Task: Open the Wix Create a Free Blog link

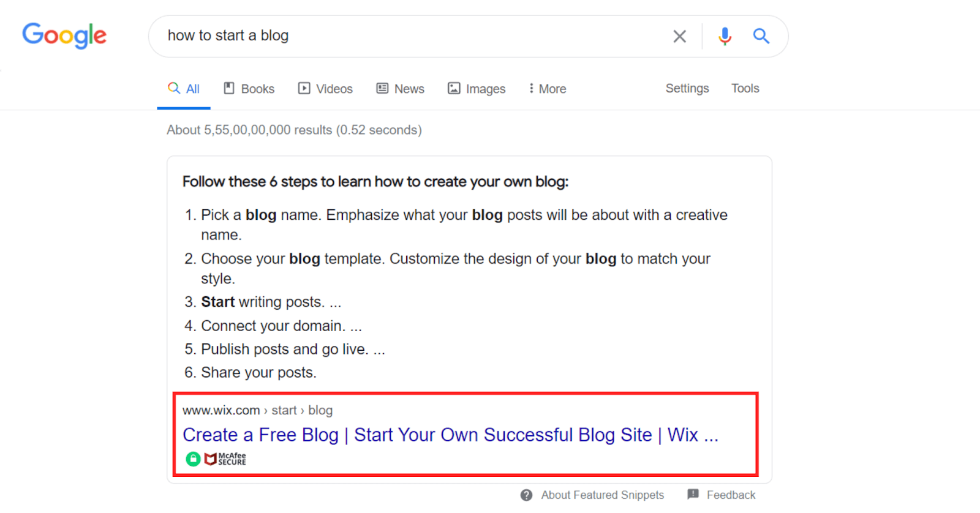Action: [450, 435]
